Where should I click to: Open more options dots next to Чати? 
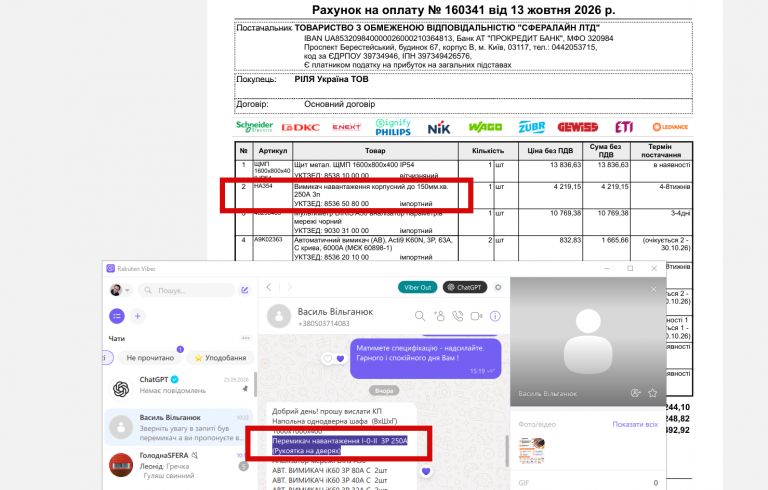click(x=245, y=338)
